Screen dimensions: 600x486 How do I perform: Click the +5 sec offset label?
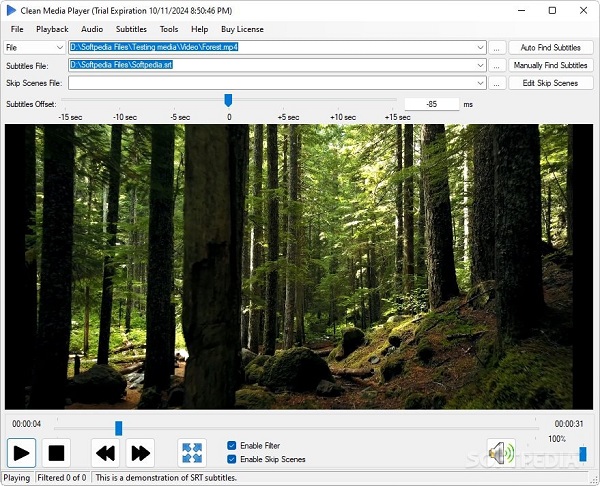[289, 117]
